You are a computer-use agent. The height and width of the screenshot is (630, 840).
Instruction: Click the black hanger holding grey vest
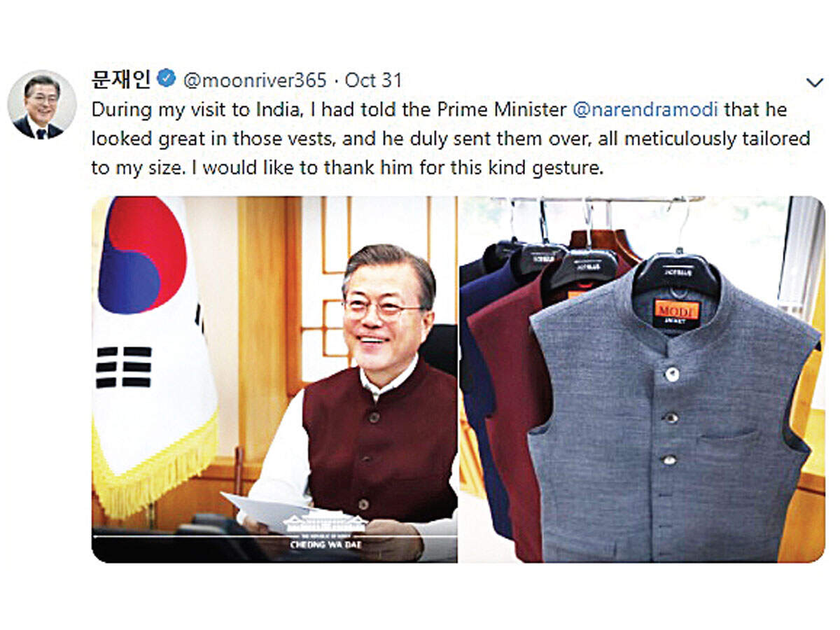tap(676, 273)
